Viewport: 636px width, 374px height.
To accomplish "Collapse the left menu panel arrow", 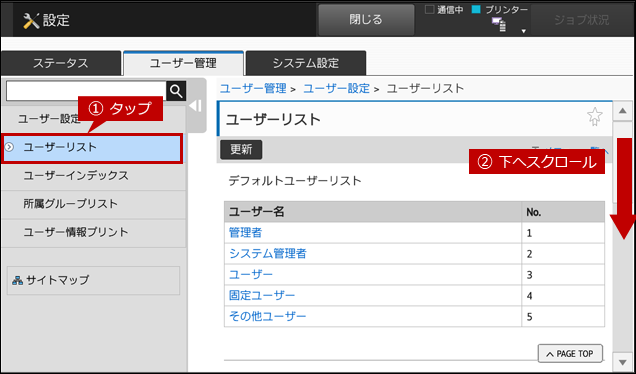I will click(196, 106).
